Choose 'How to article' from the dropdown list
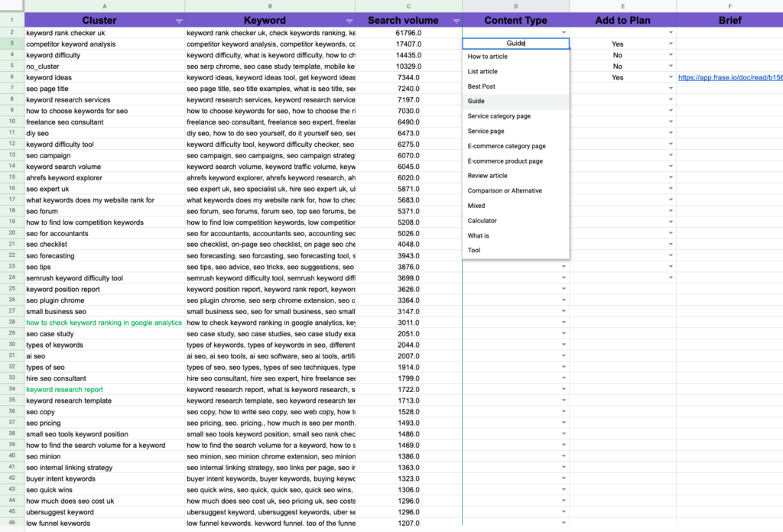The width and height of the screenshot is (783, 532). pyautogui.click(x=488, y=57)
